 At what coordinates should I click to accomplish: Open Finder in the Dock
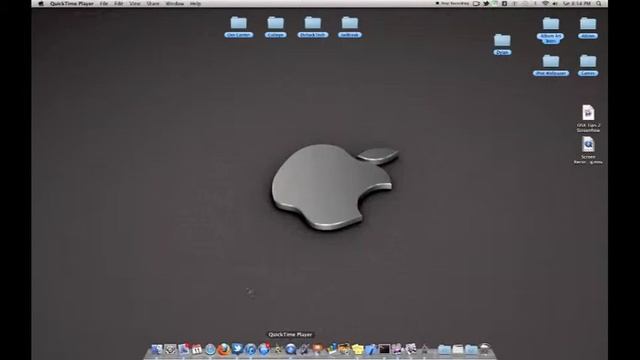(157, 349)
